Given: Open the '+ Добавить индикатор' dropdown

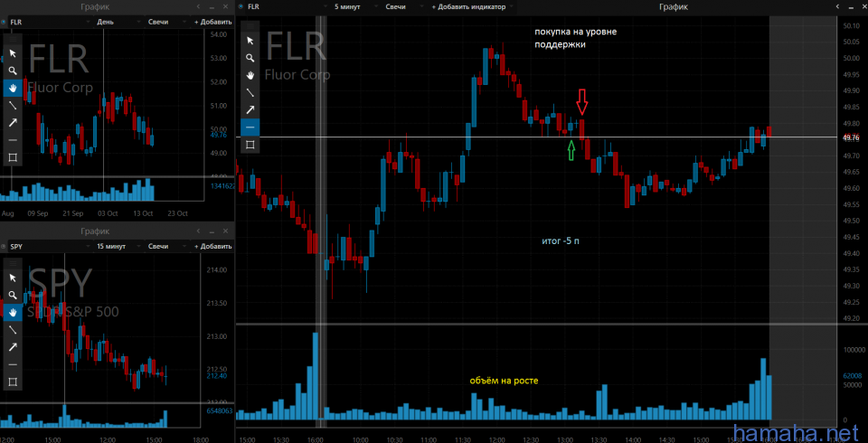Looking at the screenshot, I should [x=473, y=7].
